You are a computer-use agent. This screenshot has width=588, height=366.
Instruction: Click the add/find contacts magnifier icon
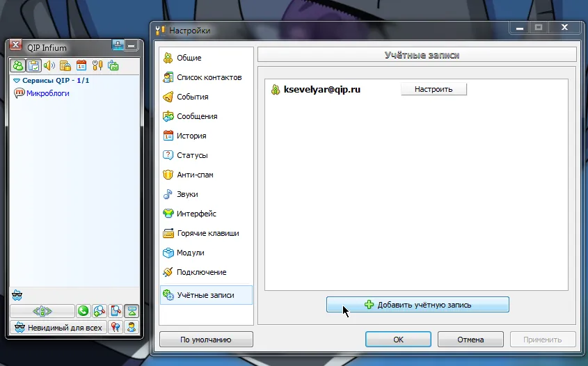coord(100,311)
